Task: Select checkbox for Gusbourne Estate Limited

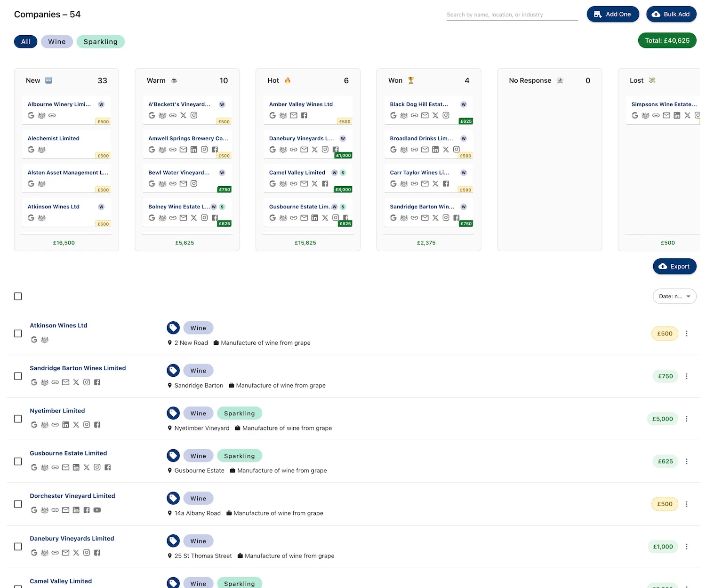Action: (x=18, y=461)
